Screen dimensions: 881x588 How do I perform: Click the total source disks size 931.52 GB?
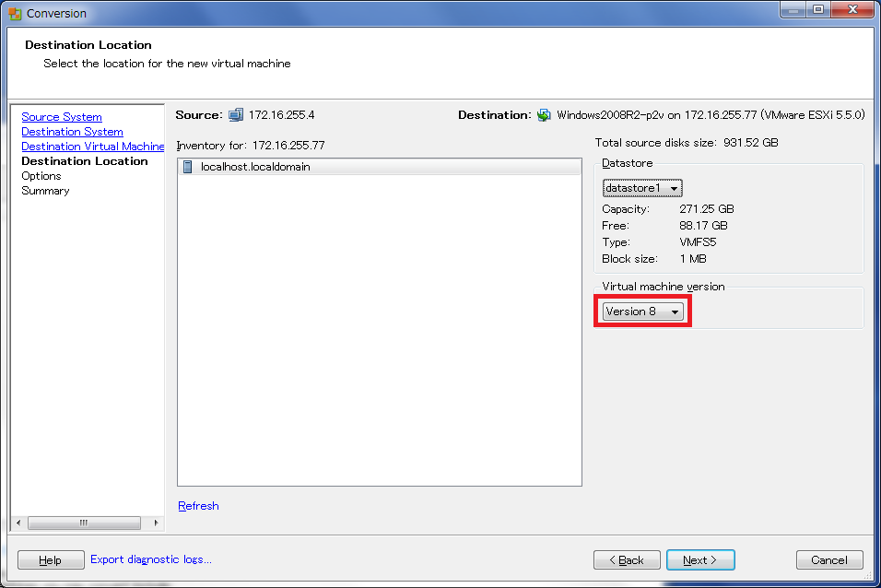(x=751, y=143)
